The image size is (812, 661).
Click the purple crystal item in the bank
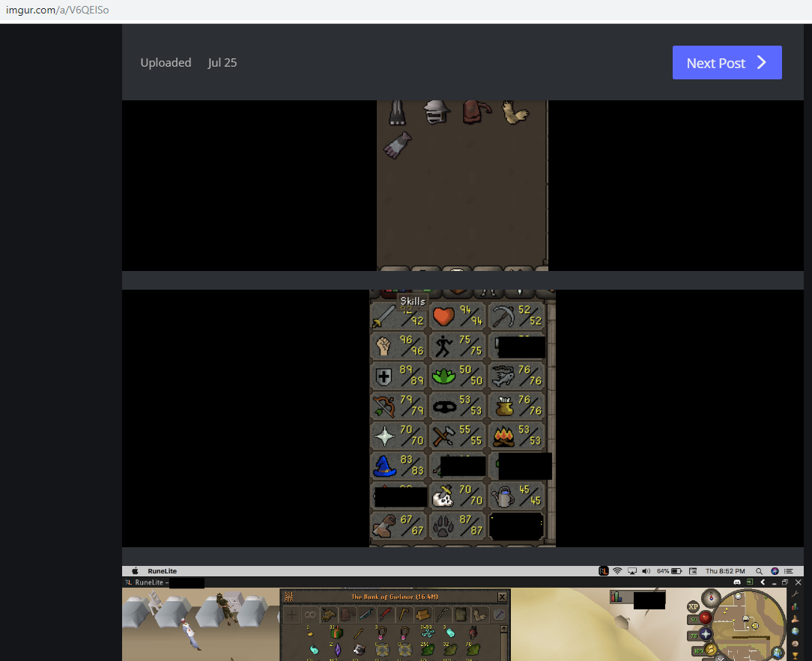338,649
